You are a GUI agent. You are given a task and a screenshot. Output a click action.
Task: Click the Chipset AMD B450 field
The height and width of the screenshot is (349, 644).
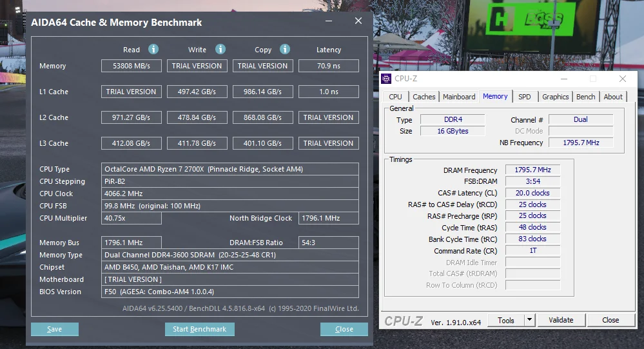pos(230,267)
